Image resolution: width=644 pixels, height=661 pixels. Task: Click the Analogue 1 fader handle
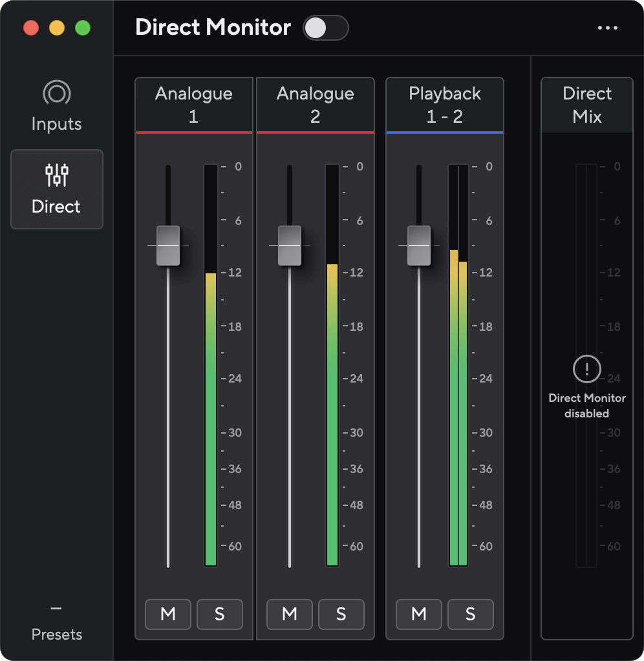click(168, 246)
